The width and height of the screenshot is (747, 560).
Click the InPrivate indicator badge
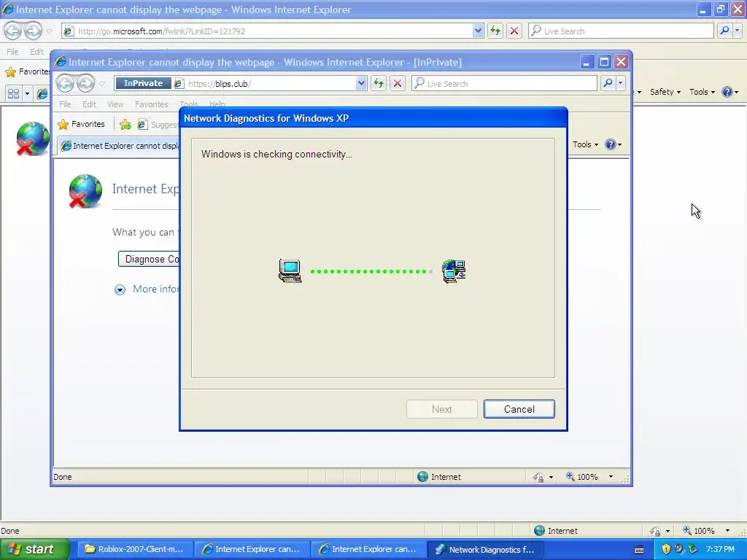click(143, 83)
